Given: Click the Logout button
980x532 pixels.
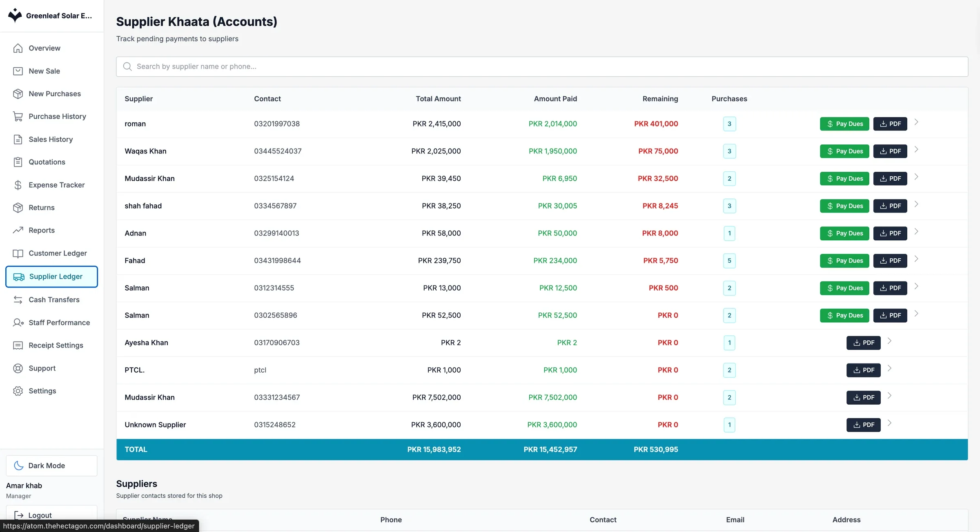Looking at the screenshot, I should [52, 515].
